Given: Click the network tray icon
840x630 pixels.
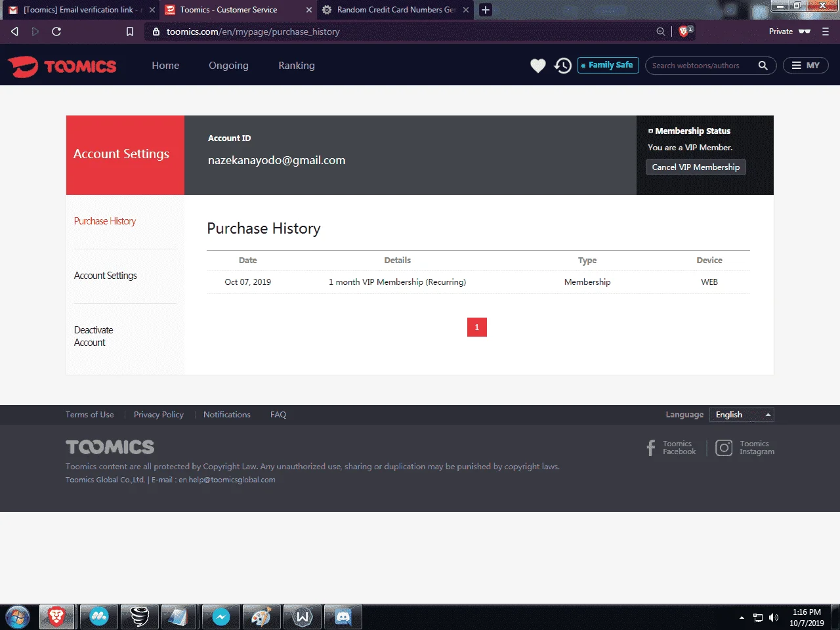Looking at the screenshot, I should coord(758,618).
